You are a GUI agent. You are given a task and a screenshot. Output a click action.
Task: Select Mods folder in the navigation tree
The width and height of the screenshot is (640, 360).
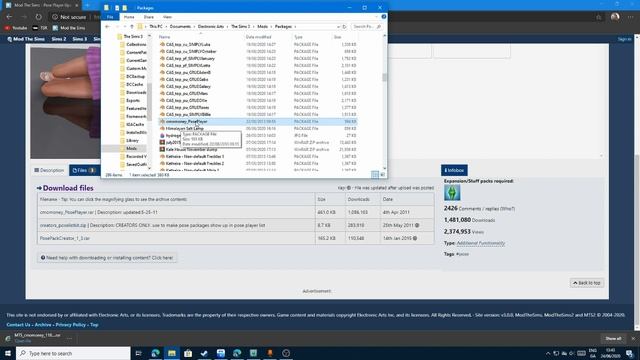pyautogui.click(x=131, y=149)
